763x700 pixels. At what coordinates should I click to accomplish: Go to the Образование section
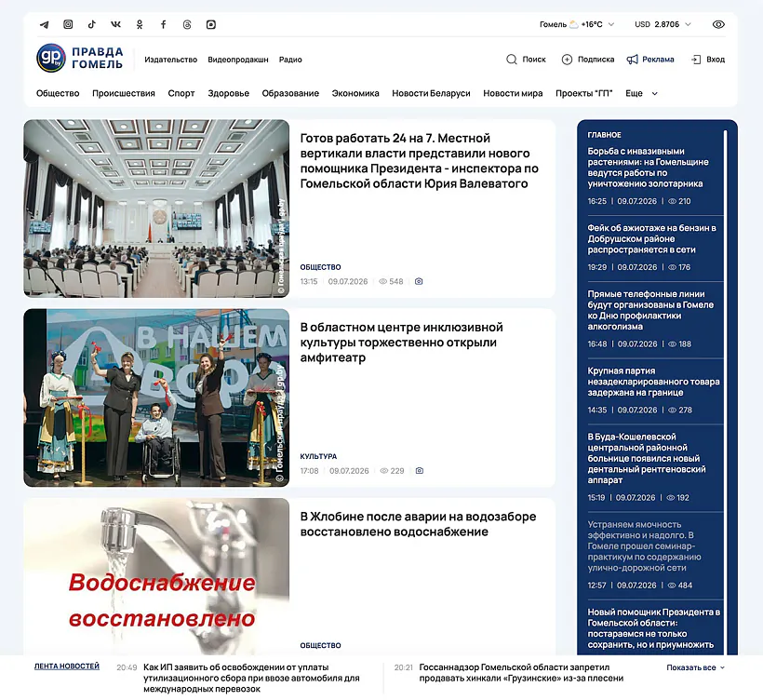tap(290, 93)
